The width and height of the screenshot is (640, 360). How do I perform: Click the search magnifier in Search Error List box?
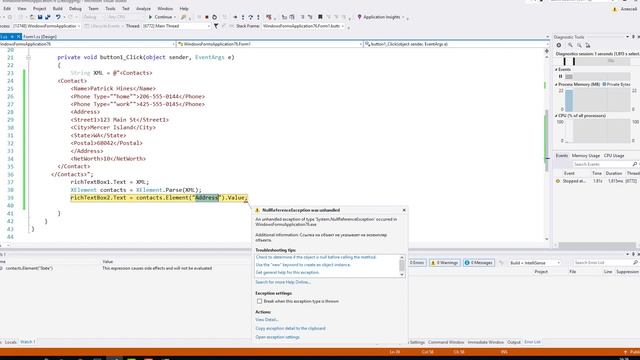pos(636,263)
